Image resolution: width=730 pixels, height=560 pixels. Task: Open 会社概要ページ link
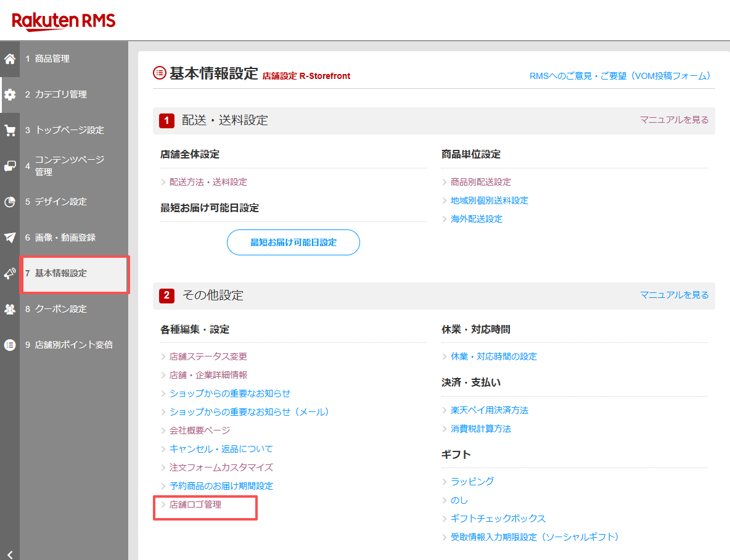200,430
